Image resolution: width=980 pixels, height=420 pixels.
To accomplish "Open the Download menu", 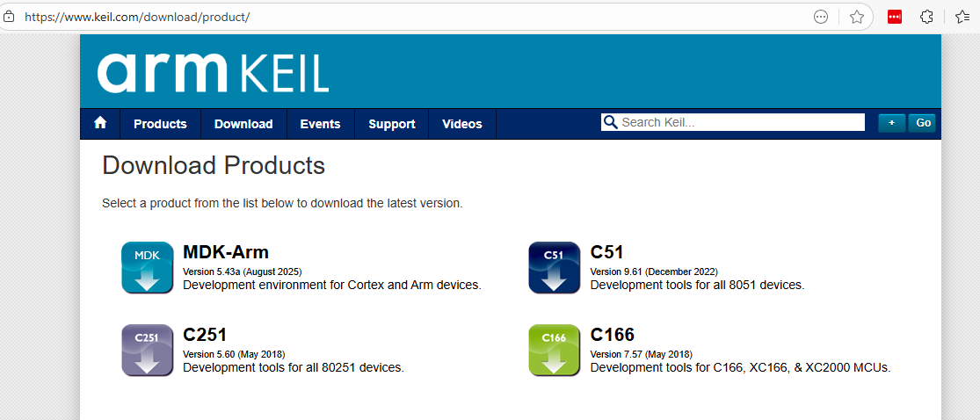I will [243, 124].
